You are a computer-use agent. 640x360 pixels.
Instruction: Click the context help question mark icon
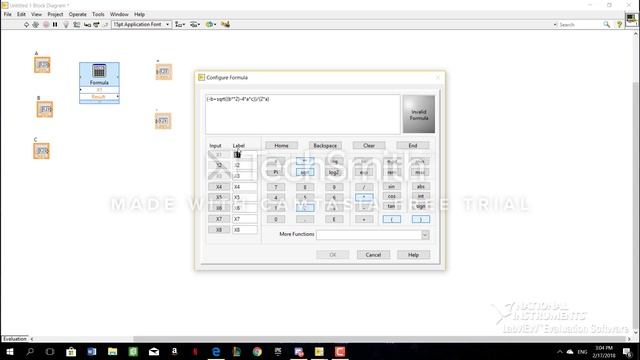pos(619,24)
